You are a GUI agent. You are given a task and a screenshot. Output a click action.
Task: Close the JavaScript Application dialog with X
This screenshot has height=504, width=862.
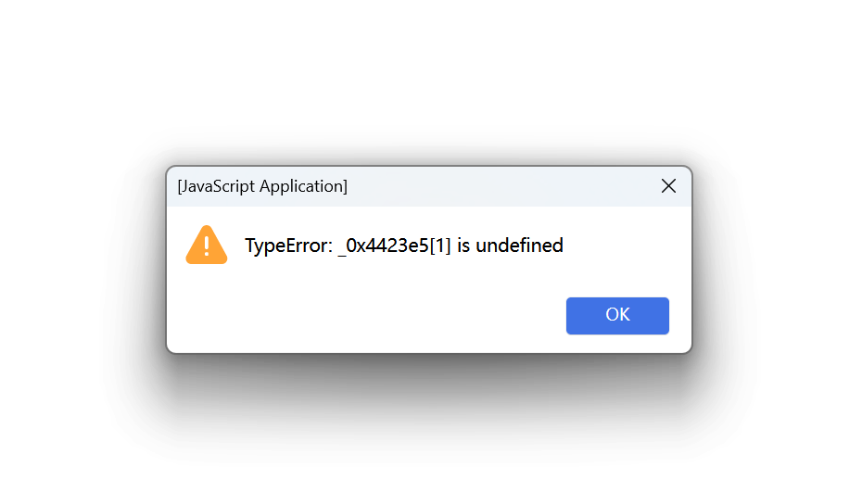coord(668,186)
